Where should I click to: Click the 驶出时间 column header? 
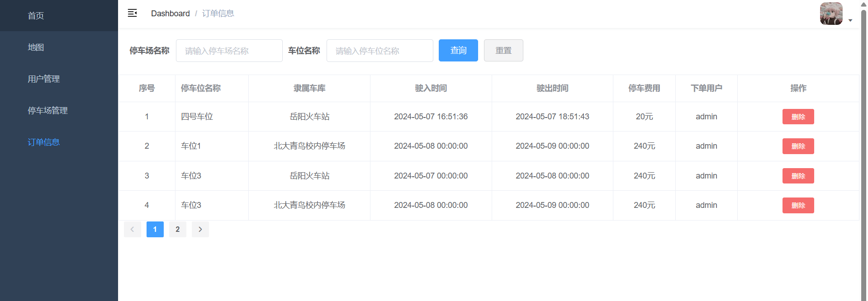pos(552,88)
